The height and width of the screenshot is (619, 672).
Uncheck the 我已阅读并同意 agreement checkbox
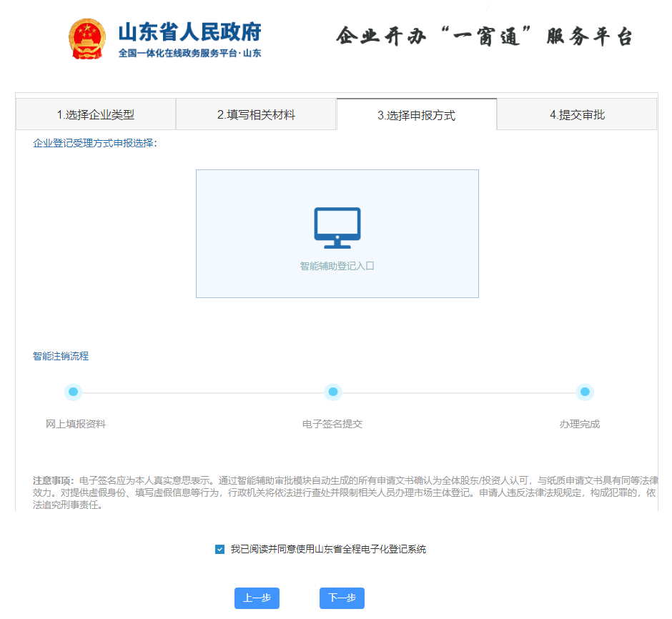[220, 549]
